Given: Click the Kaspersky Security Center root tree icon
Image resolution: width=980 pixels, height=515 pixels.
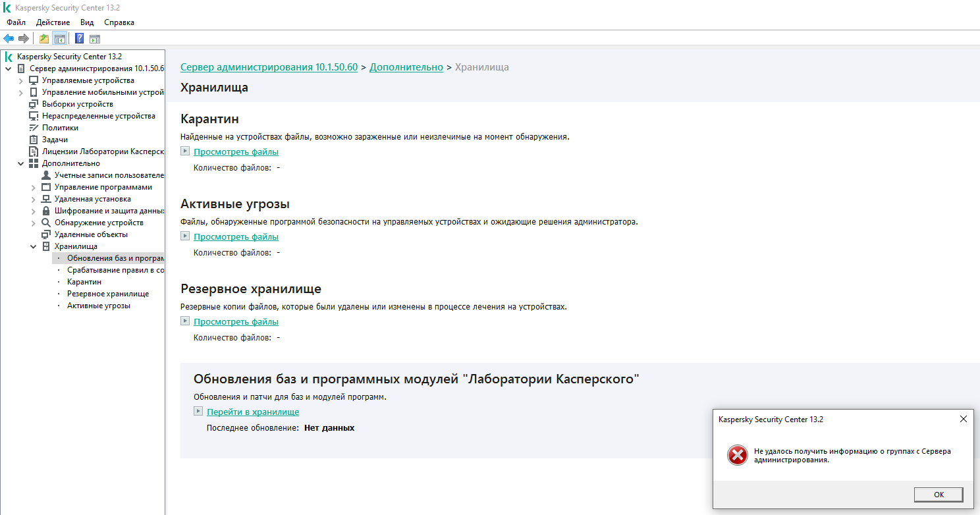Looking at the screenshot, I should pyautogui.click(x=9, y=57).
